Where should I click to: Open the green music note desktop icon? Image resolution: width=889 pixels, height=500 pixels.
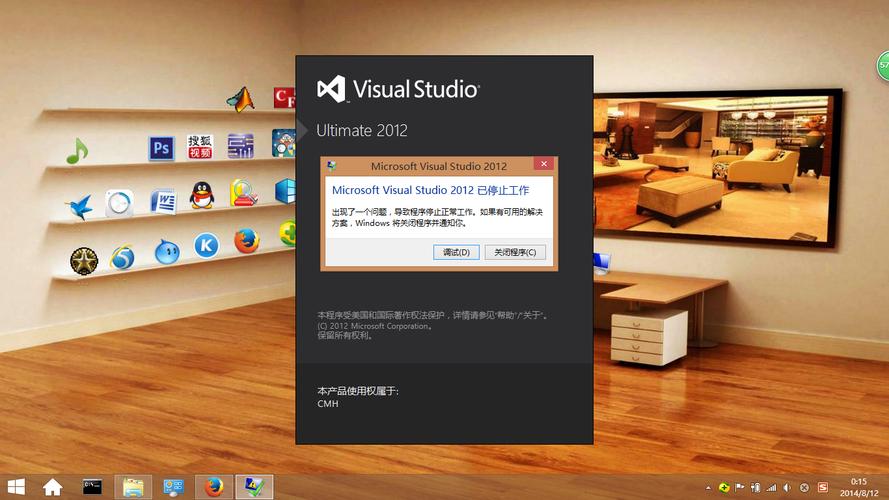(77, 151)
